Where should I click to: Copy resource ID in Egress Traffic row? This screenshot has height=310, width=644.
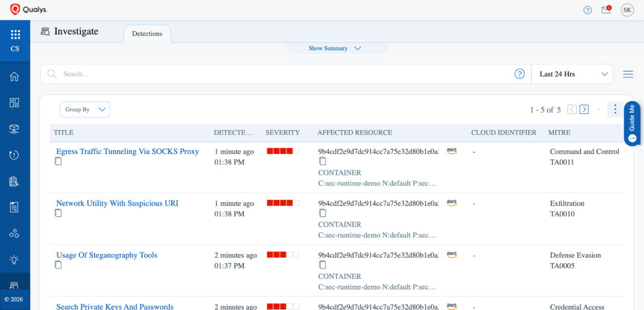pyautogui.click(x=323, y=161)
